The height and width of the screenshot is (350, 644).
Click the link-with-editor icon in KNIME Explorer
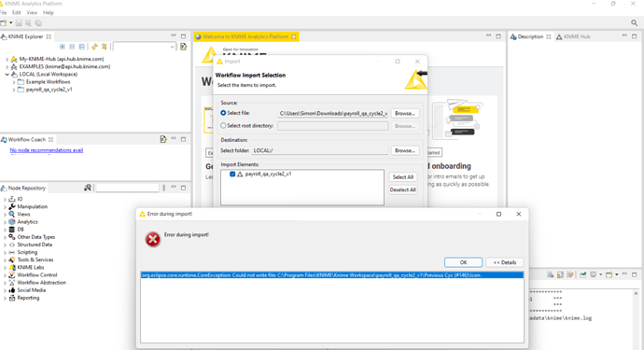click(x=105, y=47)
